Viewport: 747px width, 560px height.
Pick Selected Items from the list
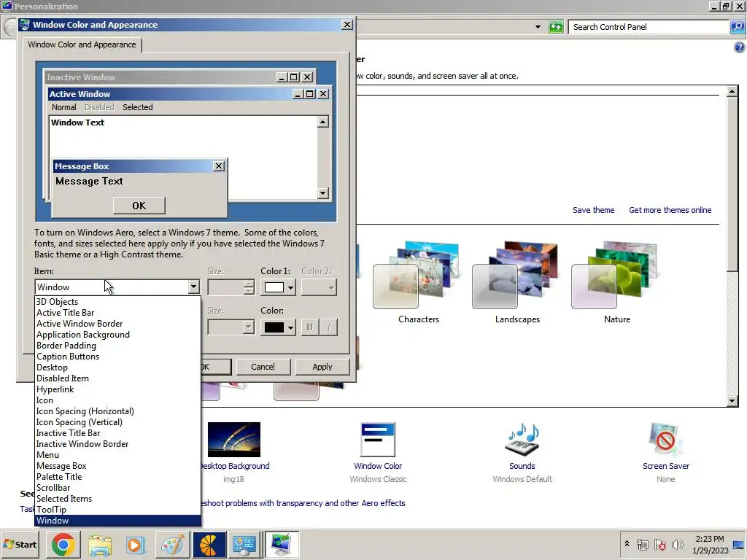[x=117, y=499]
